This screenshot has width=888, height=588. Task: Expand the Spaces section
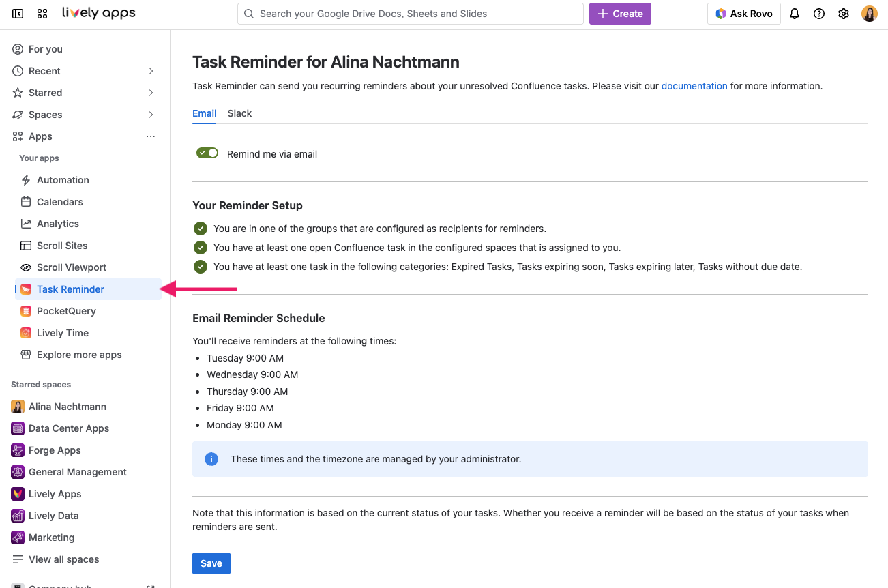[x=151, y=114]
